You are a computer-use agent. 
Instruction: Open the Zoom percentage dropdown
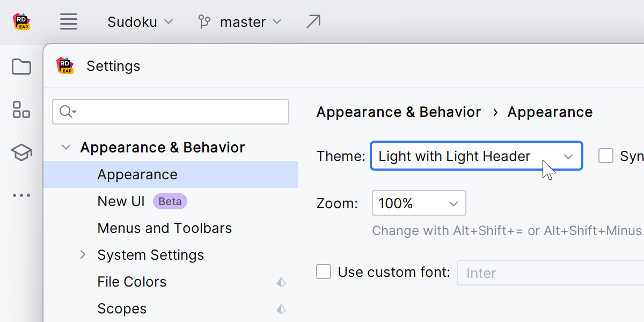tap(419, 203)
